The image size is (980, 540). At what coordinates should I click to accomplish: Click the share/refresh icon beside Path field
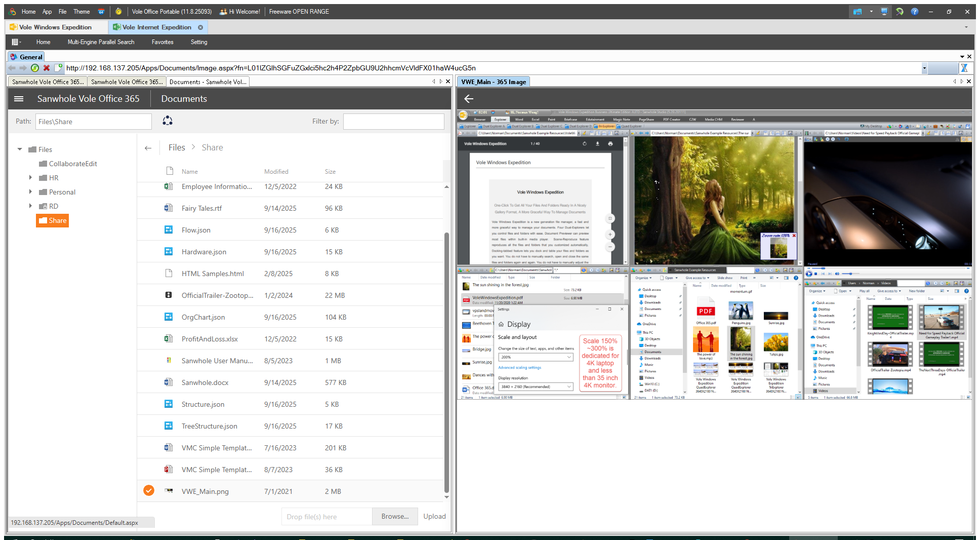168,121
